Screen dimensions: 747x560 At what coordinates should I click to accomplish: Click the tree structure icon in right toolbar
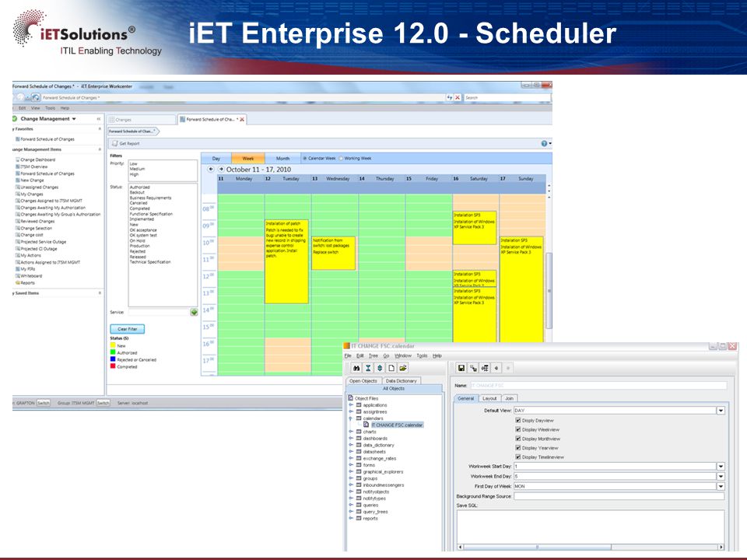pyautogui.click(x=485, y=368)
